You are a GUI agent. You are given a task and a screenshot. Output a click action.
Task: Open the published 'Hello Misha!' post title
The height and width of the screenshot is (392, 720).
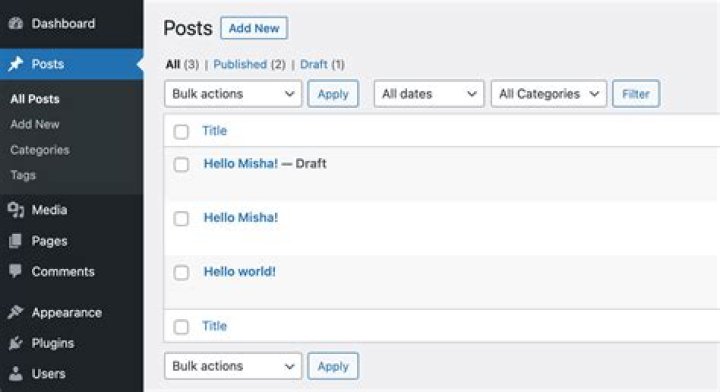point(241,218)
